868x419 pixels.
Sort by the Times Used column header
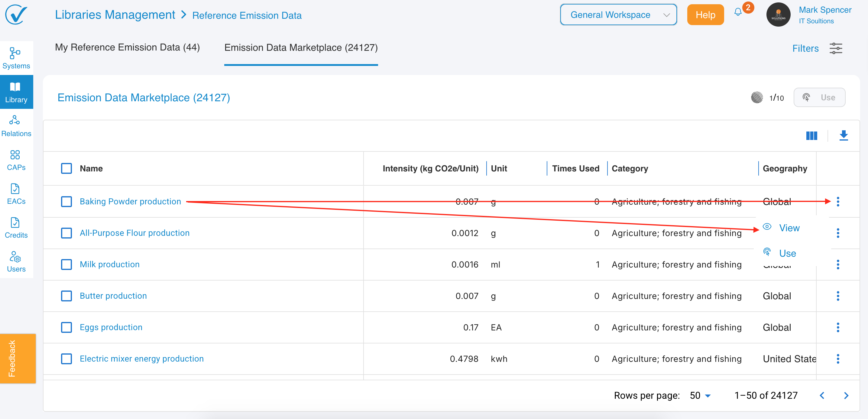[x=575, y=169]
